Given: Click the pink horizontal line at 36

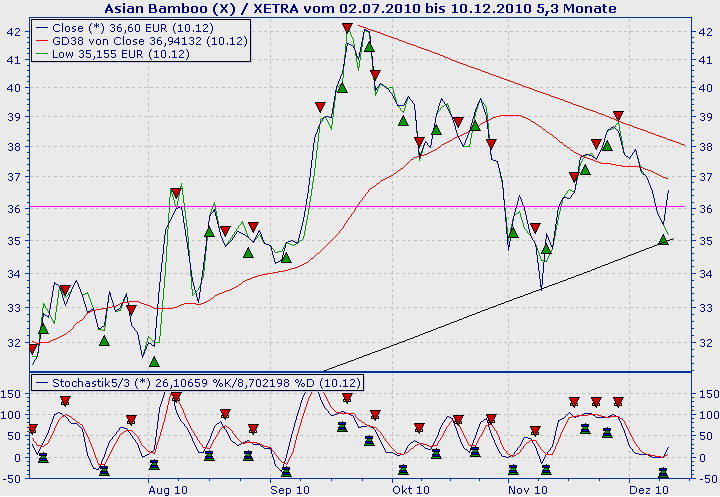Looking at the screenshot, I should click(x=357, y=207).
